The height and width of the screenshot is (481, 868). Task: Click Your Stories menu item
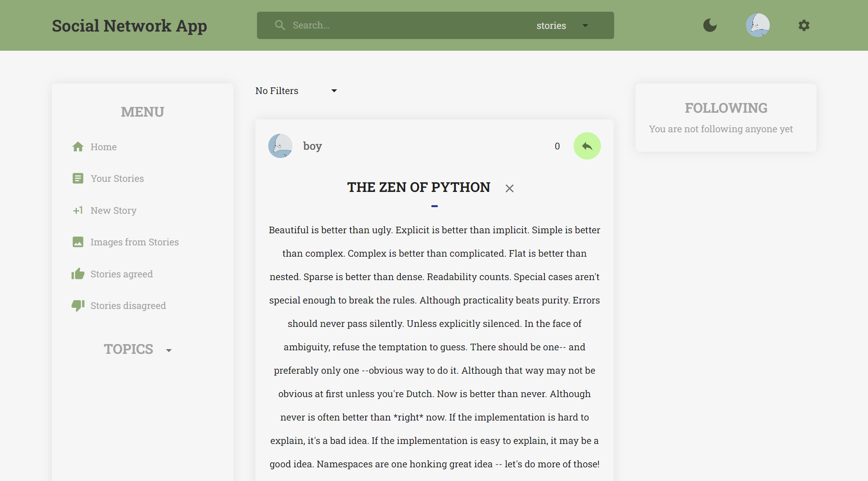(x=117, y=178)
